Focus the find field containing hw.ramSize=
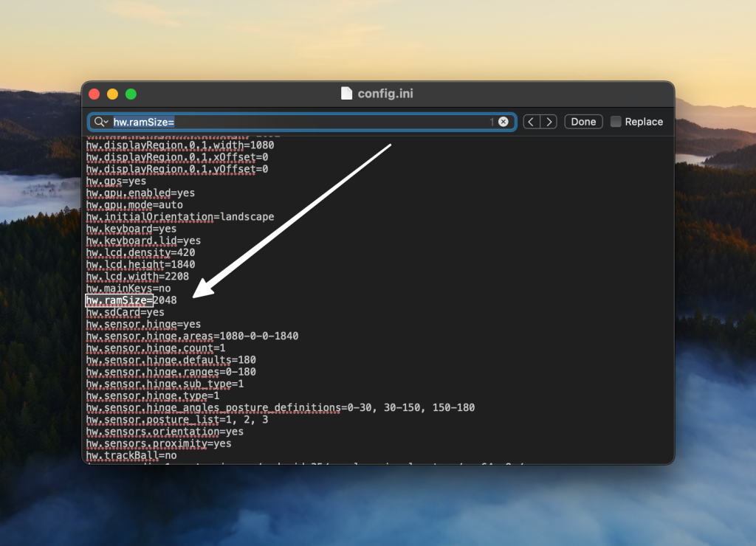The height and width of the screenshot is (546, 756). [x=295, y=122]
